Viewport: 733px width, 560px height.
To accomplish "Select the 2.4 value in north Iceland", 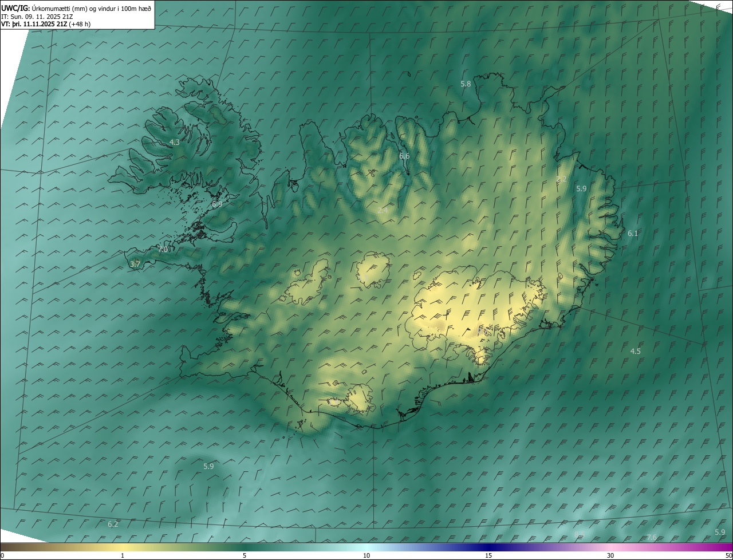I will point(383,211).
